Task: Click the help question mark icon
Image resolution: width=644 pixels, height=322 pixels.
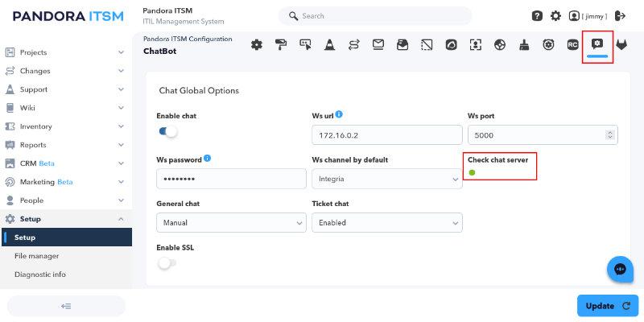Action: pyautogui.click(x=537, y=16)
